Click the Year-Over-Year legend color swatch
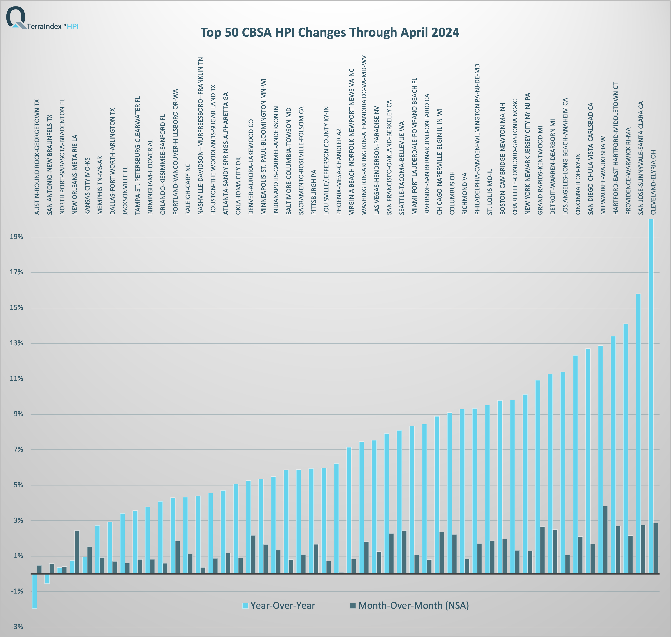The width and height of the screenshot is (672, 637). [245, 606]
